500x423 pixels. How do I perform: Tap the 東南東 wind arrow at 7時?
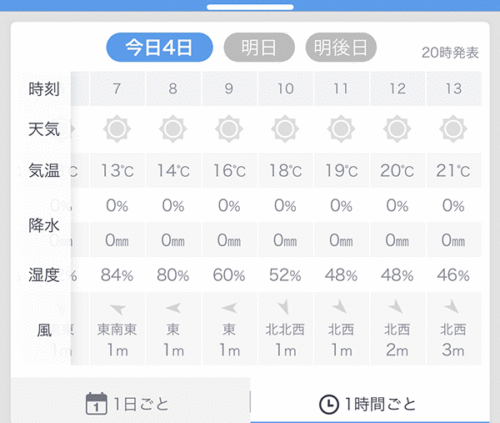point(117,309)
